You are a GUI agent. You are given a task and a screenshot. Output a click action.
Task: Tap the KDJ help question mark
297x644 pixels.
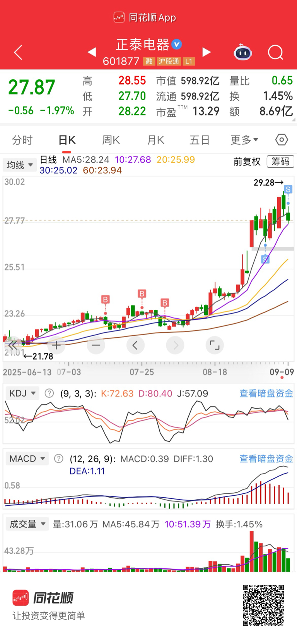[x=49, y=393]
